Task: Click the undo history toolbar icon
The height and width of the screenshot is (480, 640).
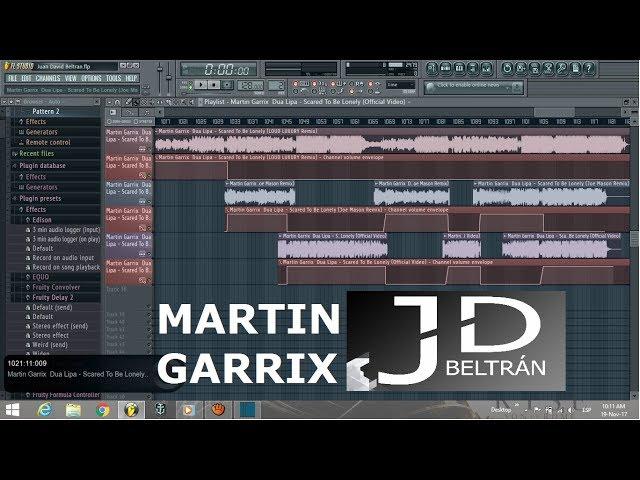Action: (507, 68)
